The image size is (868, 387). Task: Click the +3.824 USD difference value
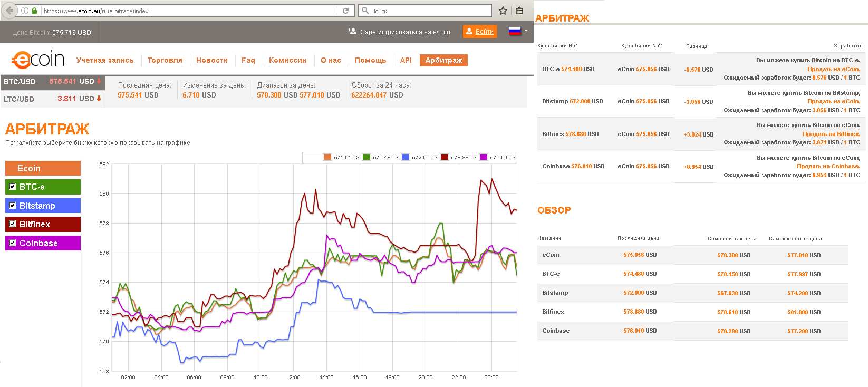point(699,134)
